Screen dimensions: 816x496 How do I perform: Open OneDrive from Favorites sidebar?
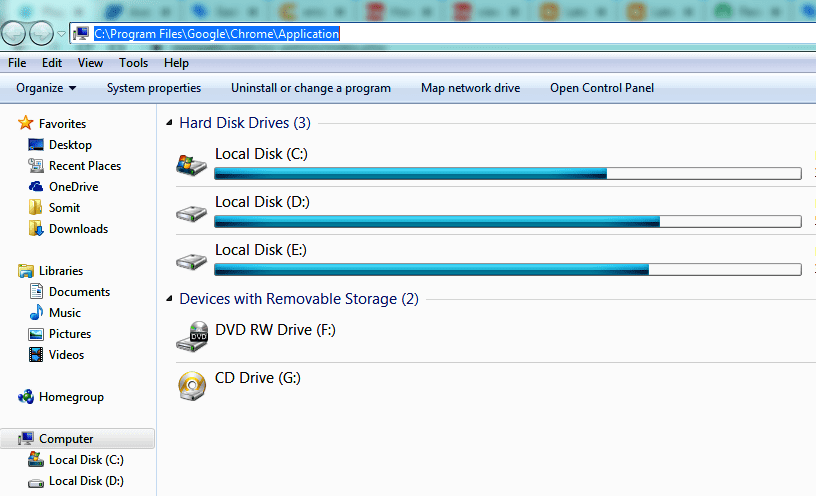(x=73, y=187)
